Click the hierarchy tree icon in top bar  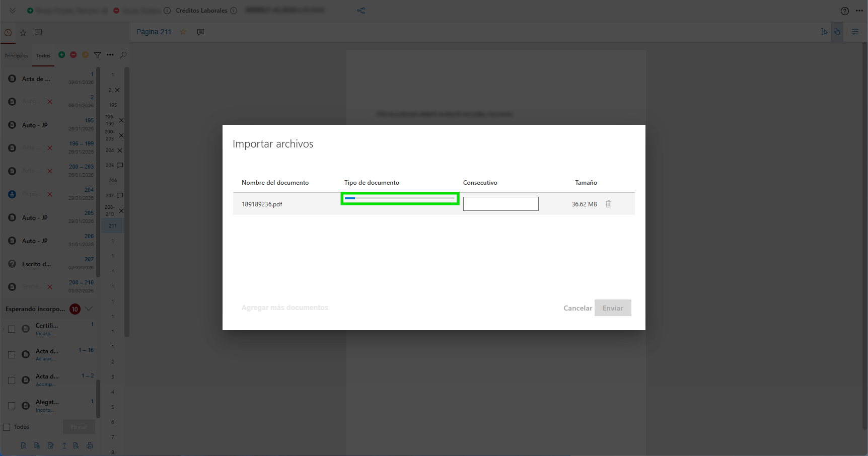(361, 11)
